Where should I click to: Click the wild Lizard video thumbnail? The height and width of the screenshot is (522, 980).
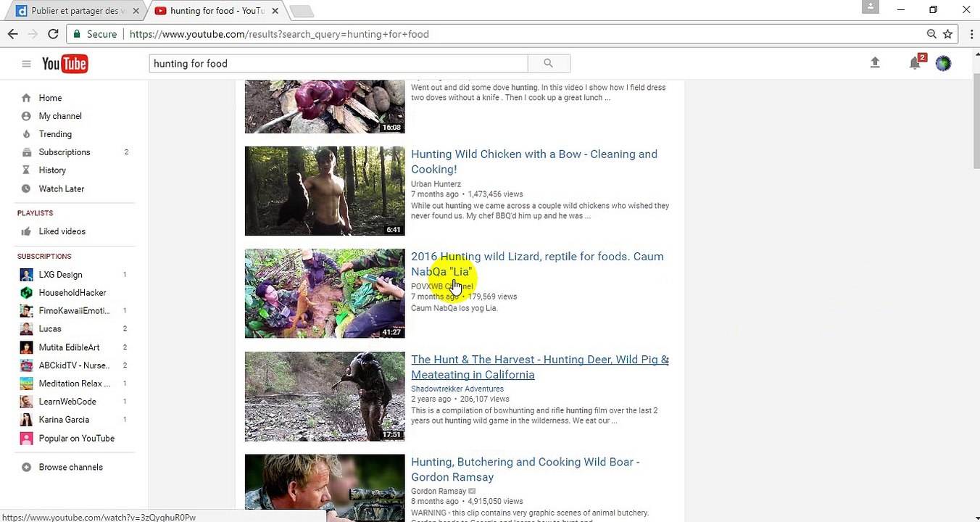pos(325,294)
